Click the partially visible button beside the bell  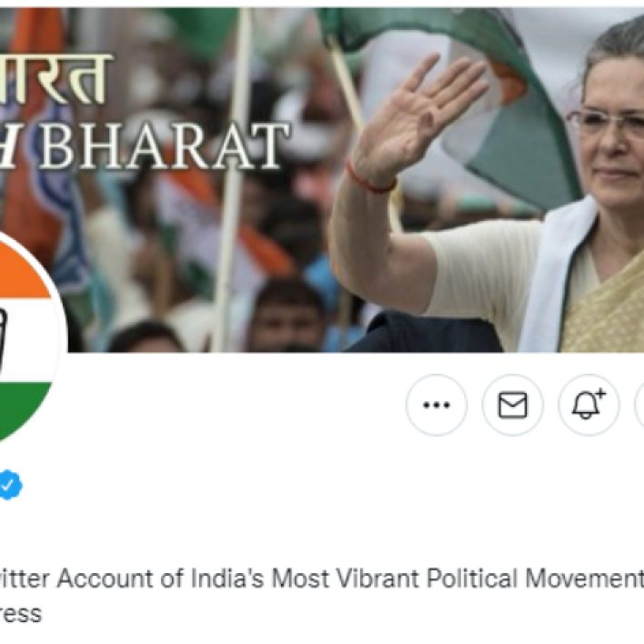[x=639, y=405]
